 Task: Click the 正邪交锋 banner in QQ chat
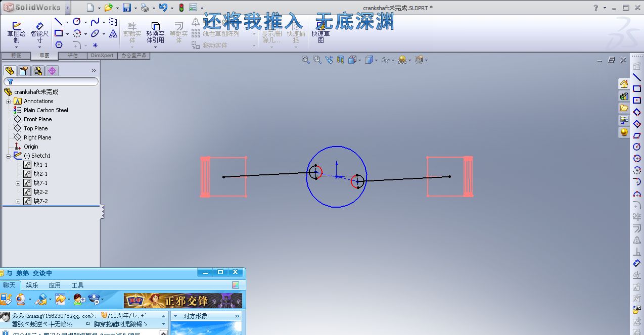183,301
